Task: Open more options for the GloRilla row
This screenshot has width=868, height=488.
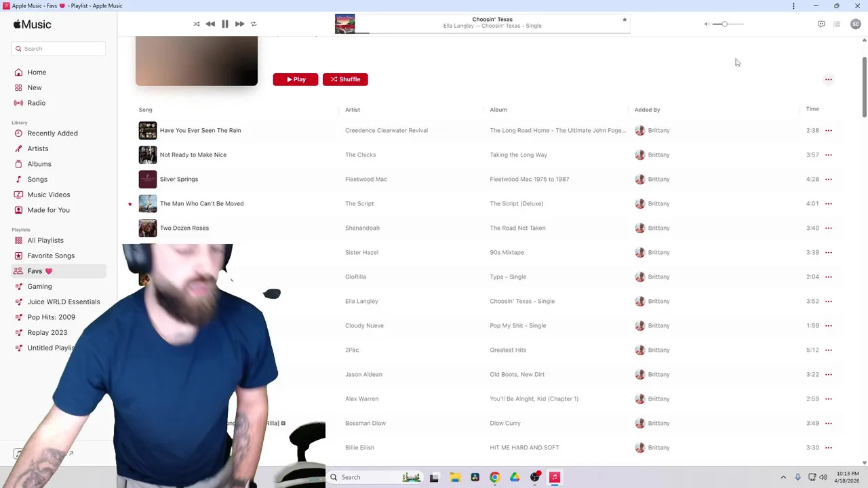Action: [829, 277]
